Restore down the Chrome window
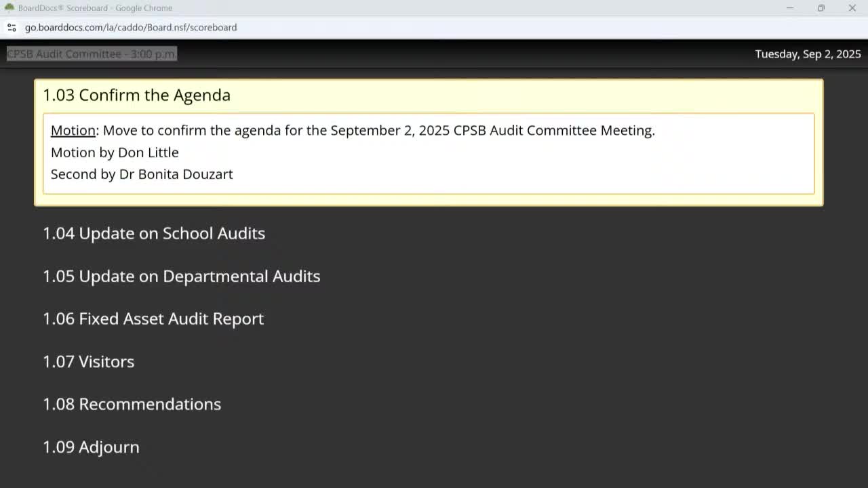868x488 pixels. [x=821, y=8]
